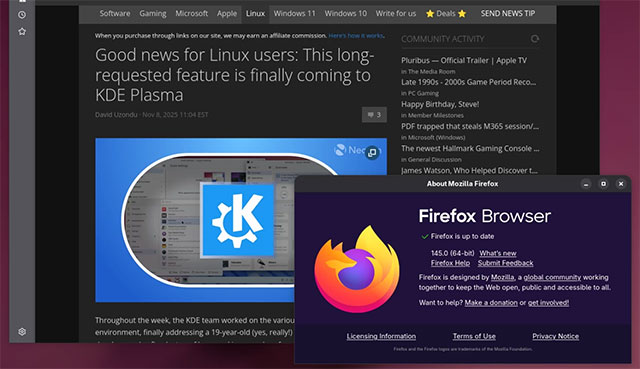
Task: Click the Write for us link
Action: [x=396, y=13]
